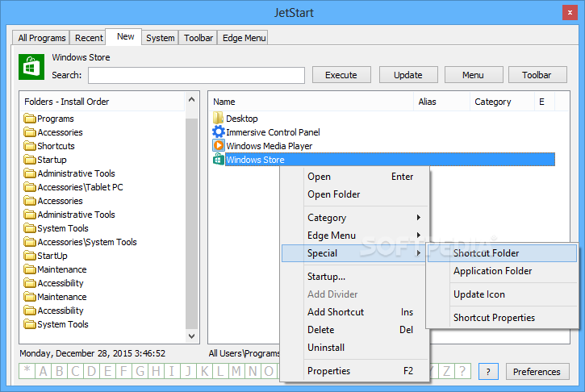This screenshot has width=585, height=392.
Task: Click the Accessories\Tablet PC folder icon
Action: 30,187
